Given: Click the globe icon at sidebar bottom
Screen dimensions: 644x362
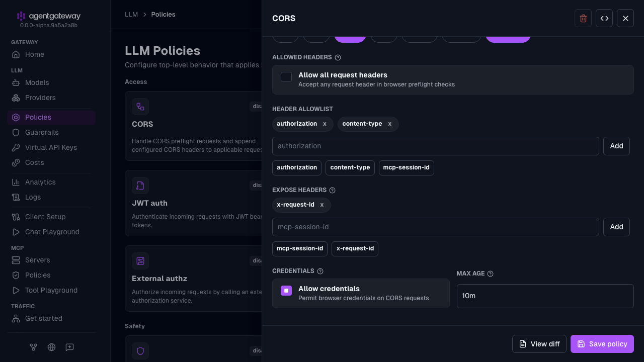Looking at the screenshot, I should point(51,347).
